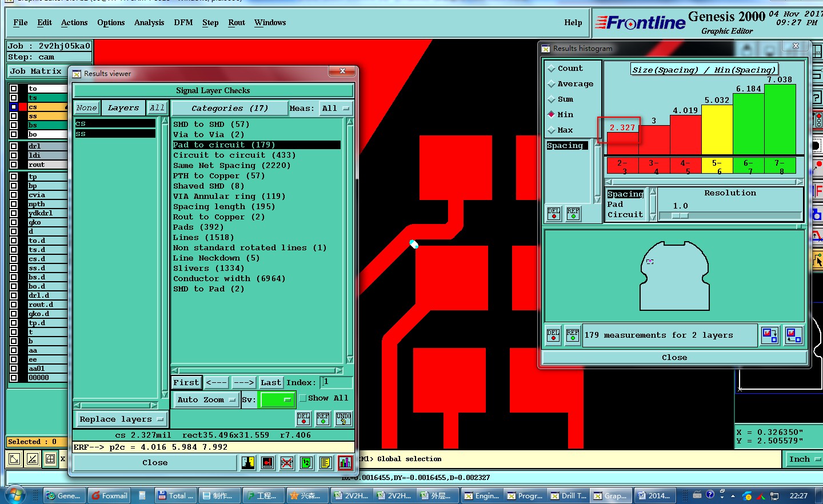Screen dimensions: 823x504
Task: Click the Index input field
Action: [336, 382]
